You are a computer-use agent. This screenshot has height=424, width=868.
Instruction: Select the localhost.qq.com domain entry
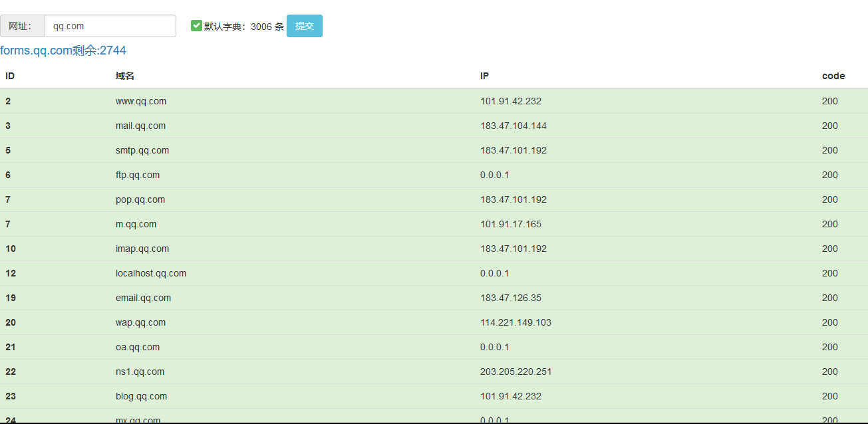pos(151,273)
